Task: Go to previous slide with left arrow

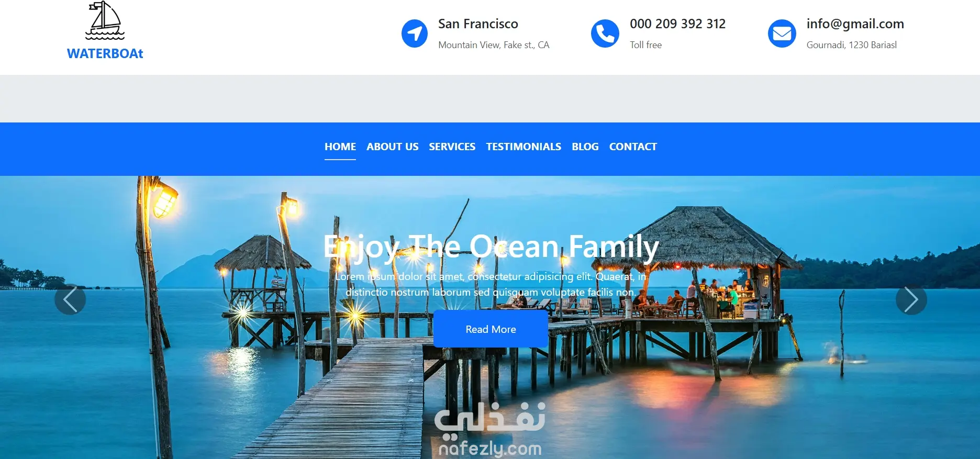Action: [x=70, y=299]
